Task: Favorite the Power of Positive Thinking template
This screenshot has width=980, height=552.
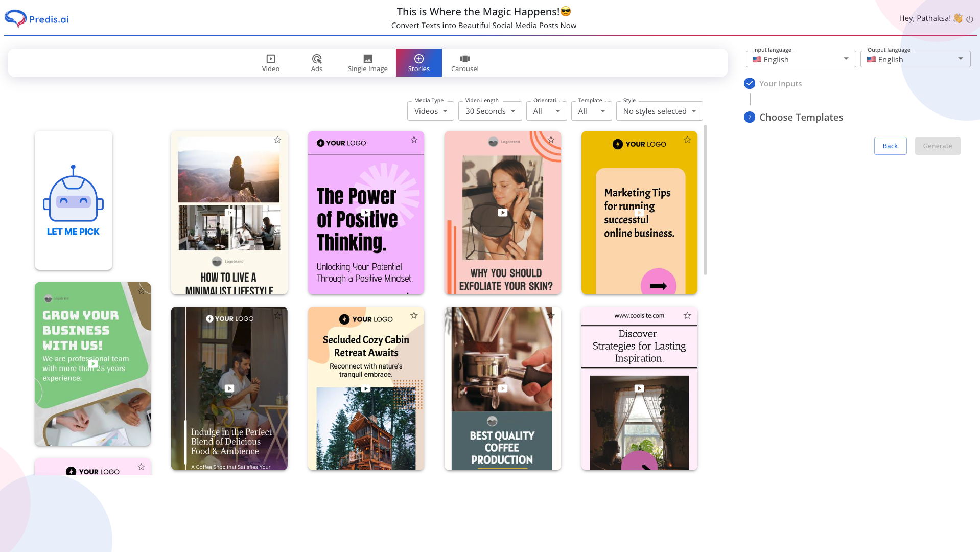Action: pos(414,139)
